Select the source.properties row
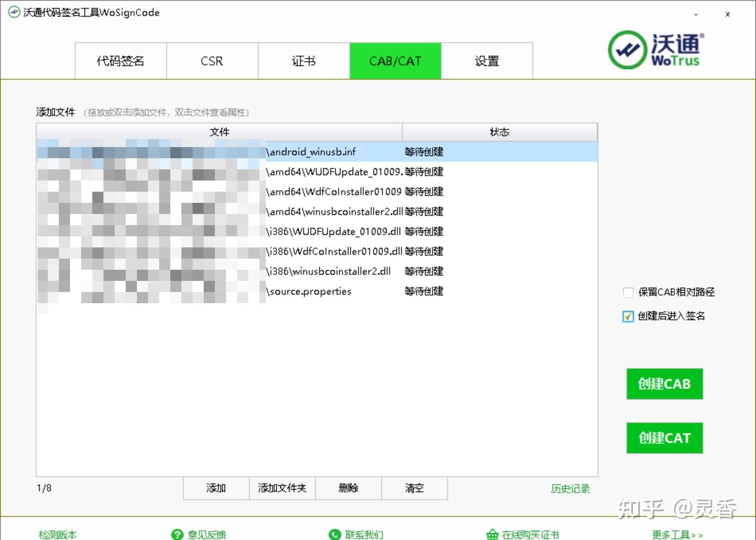 pyautogui.click(x=317, y=292)
